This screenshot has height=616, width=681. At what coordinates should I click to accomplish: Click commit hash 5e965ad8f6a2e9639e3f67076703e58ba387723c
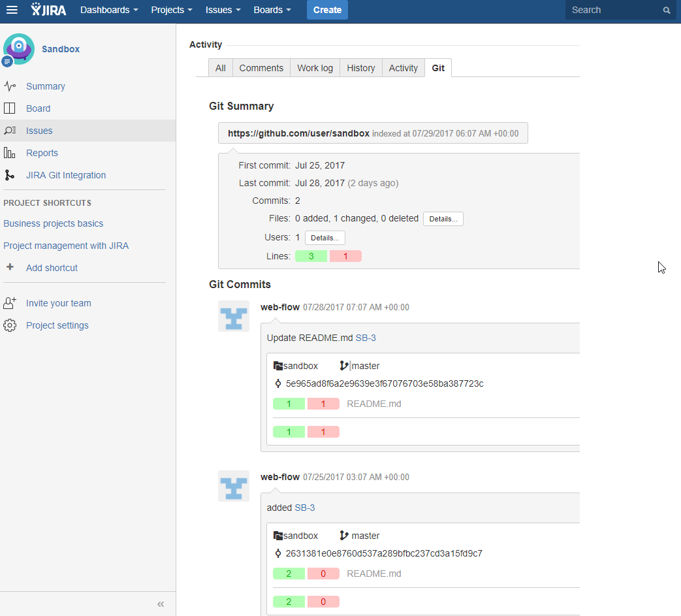(x=385, y=383)
